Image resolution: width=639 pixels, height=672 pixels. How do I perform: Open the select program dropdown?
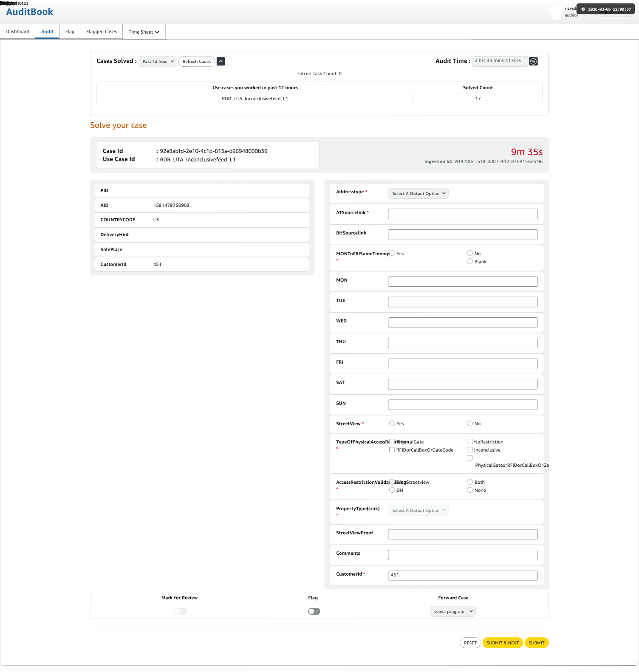(x=453, y=612)
